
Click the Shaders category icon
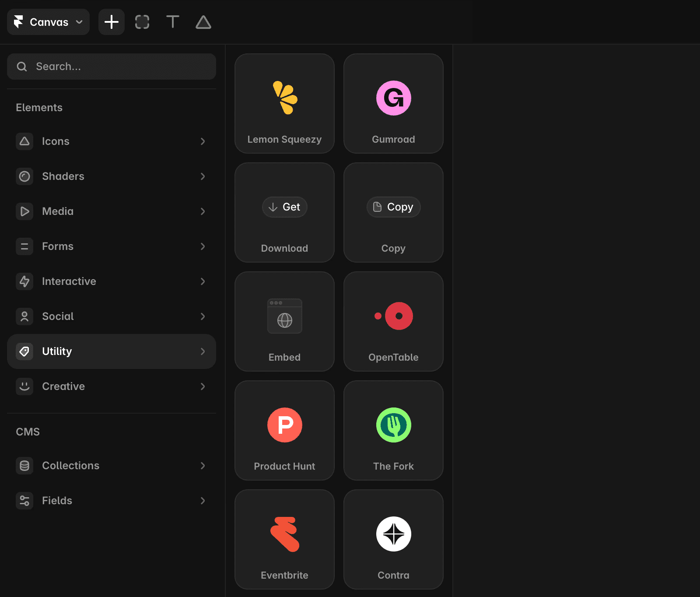(x=24, y=176)
